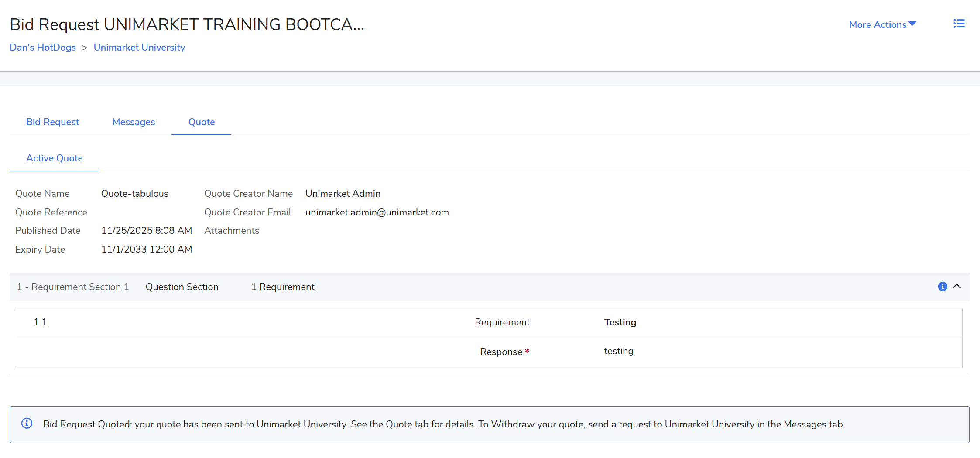
Task: Click the Expiry Date value 11/1/2033
Action: coord(147,250)
